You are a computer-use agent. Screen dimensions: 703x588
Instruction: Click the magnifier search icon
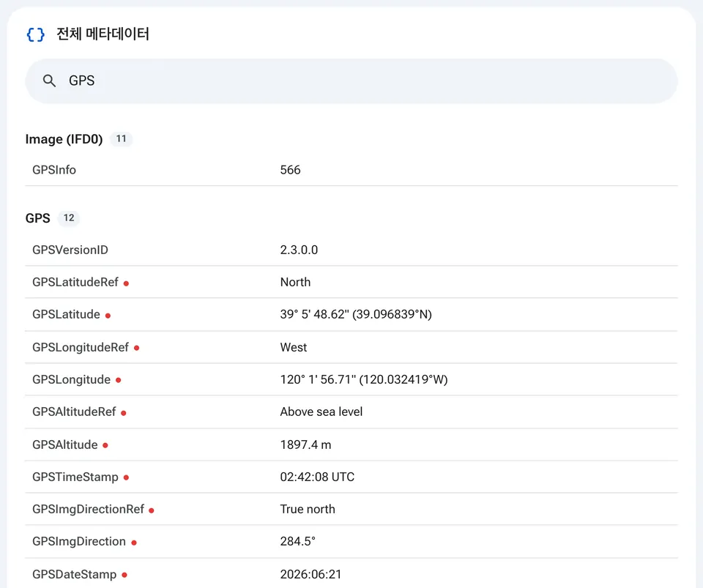[49, 81]
